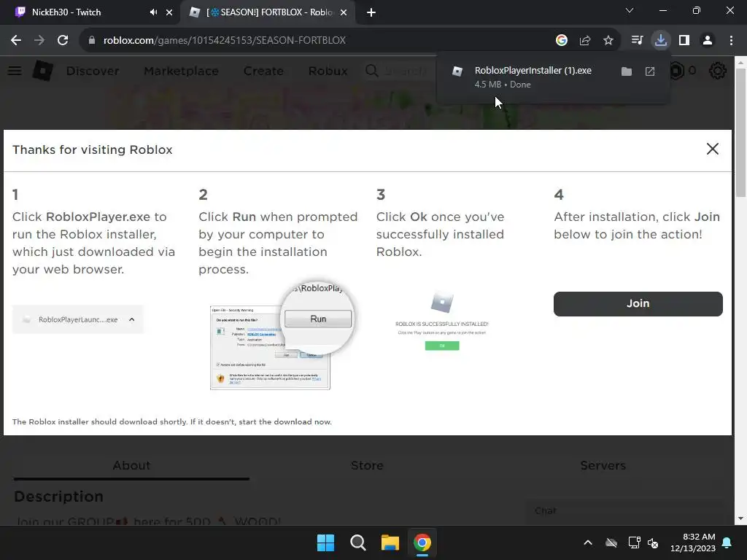Open the tab search dropdown chevron
The image size is (747, 560).
coord(630,10)
